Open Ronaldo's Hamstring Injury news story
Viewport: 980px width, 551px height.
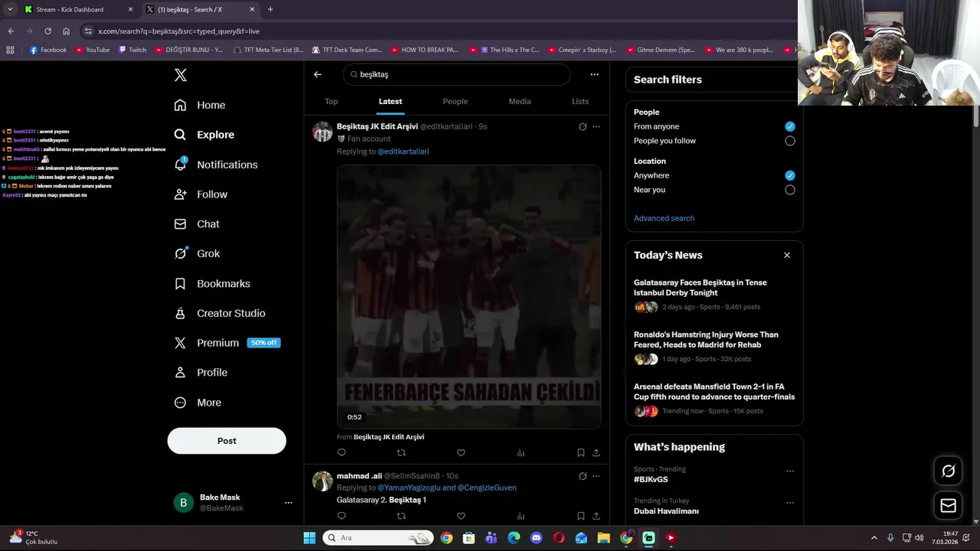[714, 347]
